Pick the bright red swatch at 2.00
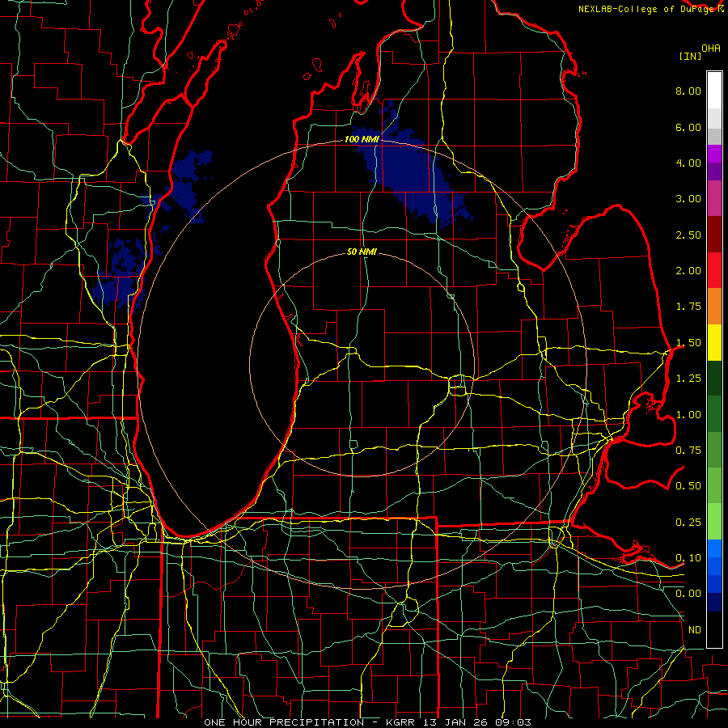The height and width of the screenshot is (728, 728). [714, 270]
